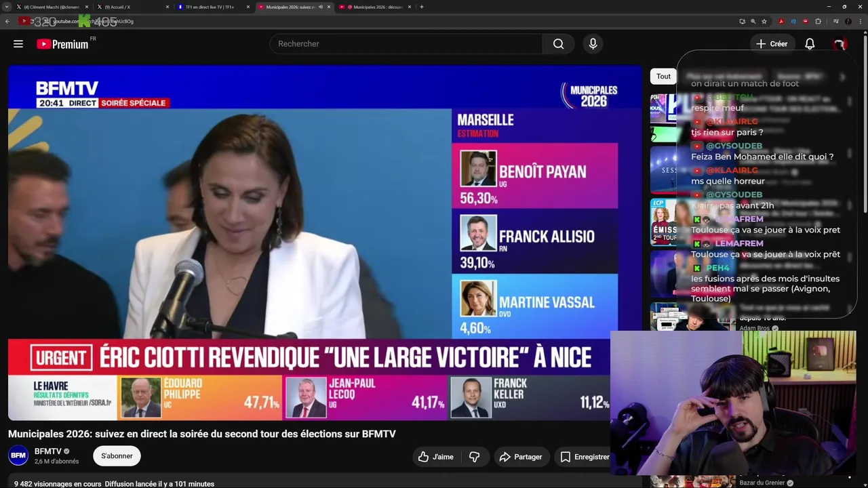Open the Adobe Acrobat extension icon
868x488 pixels.
point(781,21)
